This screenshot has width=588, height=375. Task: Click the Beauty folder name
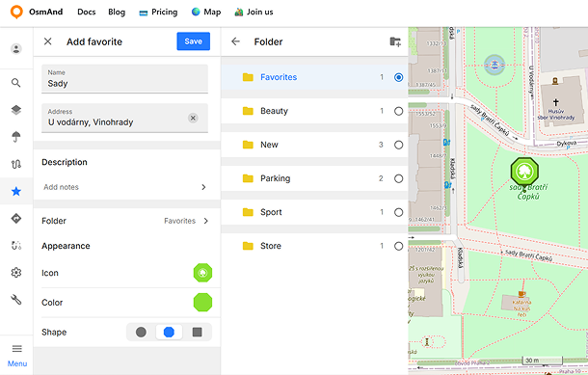point(274,111)
